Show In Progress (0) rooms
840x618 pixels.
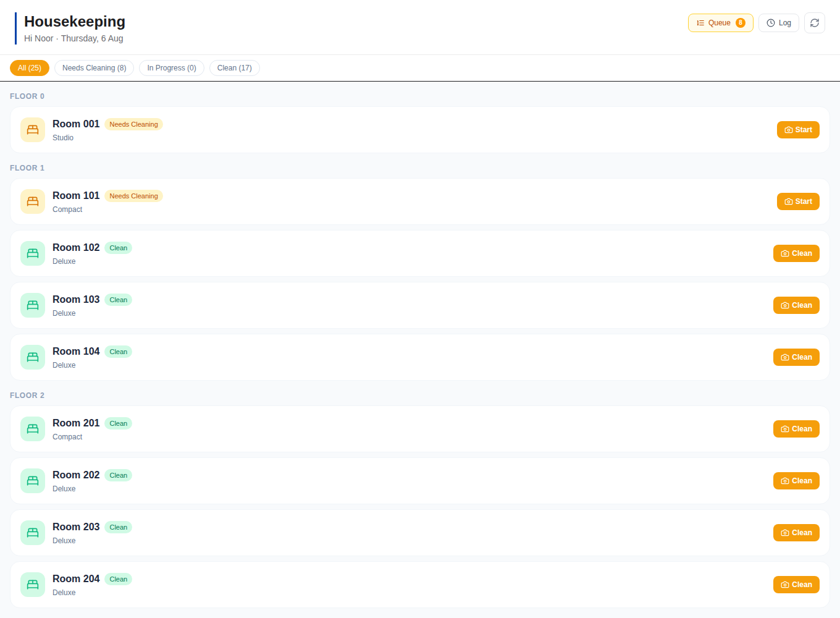point(172,68)
